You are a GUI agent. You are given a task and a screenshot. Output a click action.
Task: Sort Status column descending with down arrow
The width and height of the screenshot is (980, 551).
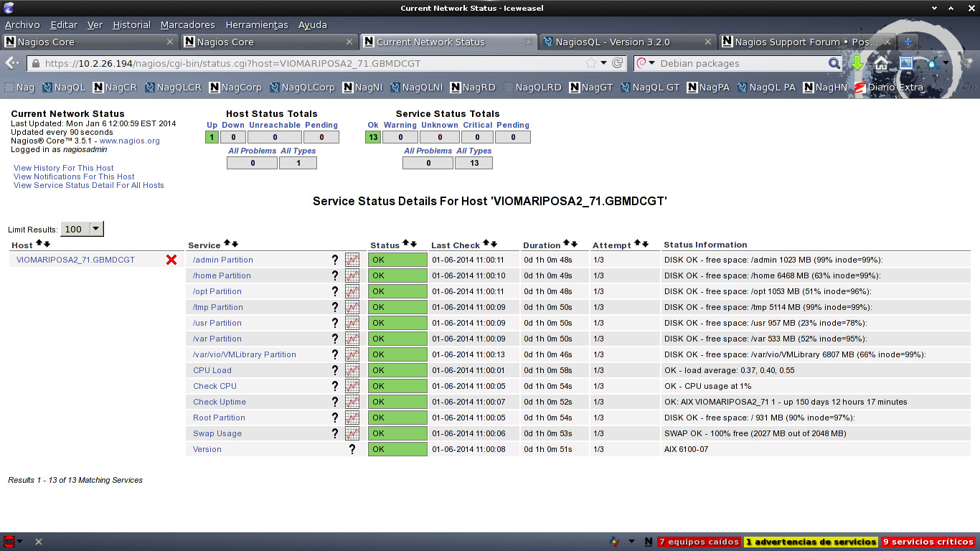coord(414,244)
